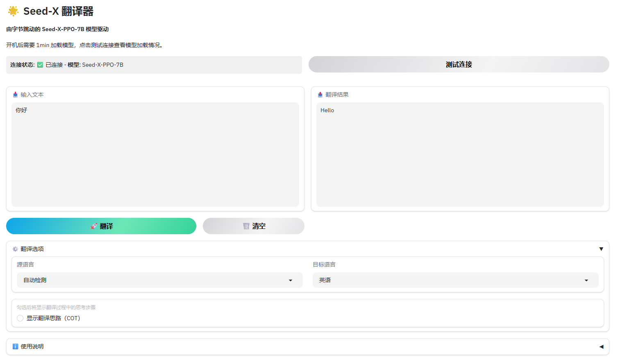Click the info icon beside 使用说明
This screenshot has height=364, width=636.
pos(15,346)
